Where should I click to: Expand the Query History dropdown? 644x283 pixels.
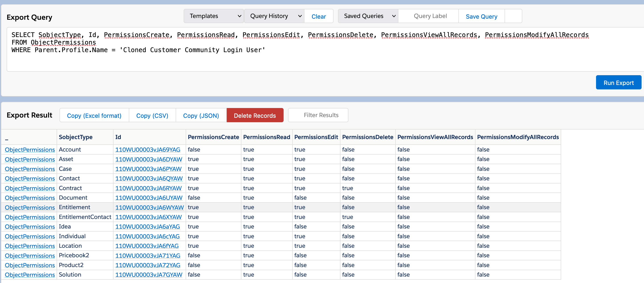pyautogui.click(x=274, y=16)
